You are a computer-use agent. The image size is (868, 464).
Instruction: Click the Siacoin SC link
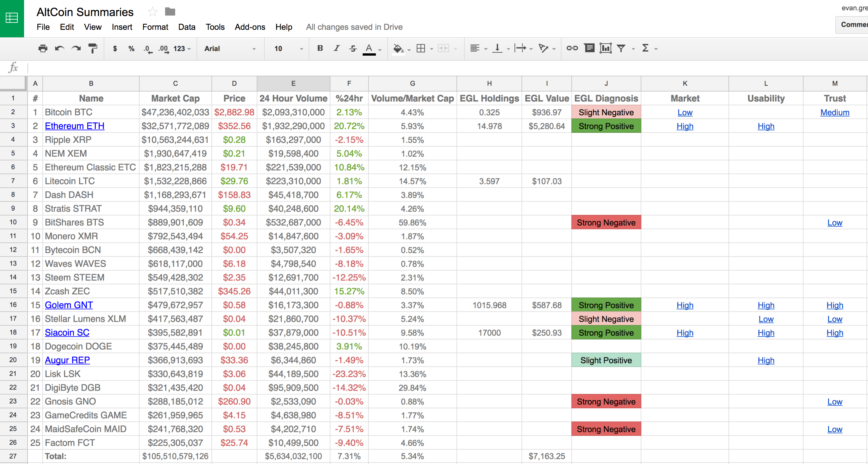pyautogui.click(x=67, y=333)
